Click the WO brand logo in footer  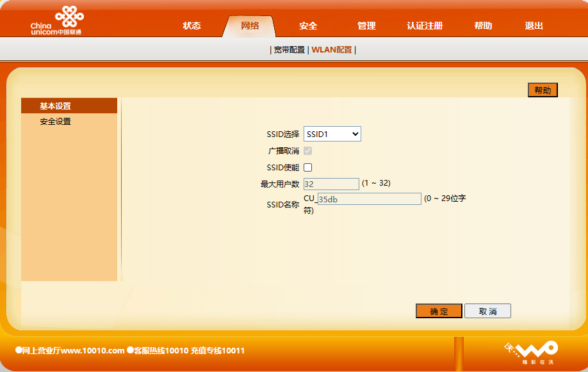[x=531, y=352]
